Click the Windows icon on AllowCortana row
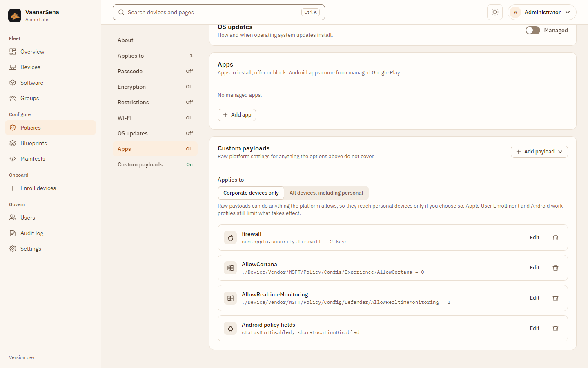This screenshot has width=588, height=368. (x=230, y=268)
